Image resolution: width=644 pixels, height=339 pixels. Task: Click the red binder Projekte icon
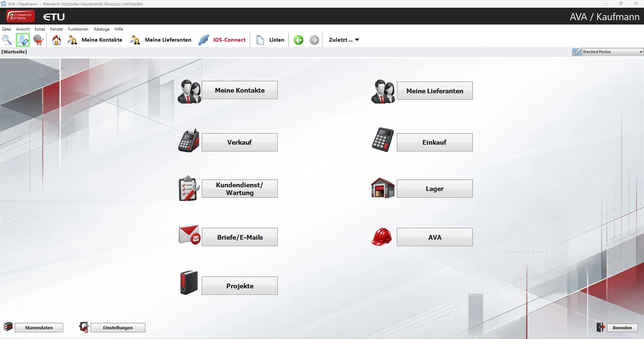(189, 283)
